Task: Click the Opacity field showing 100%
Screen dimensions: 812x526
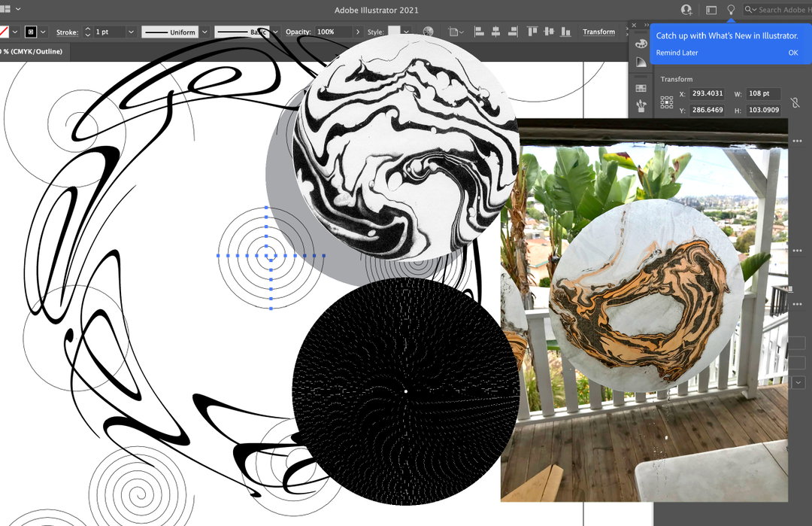Action: click(333, 32)
